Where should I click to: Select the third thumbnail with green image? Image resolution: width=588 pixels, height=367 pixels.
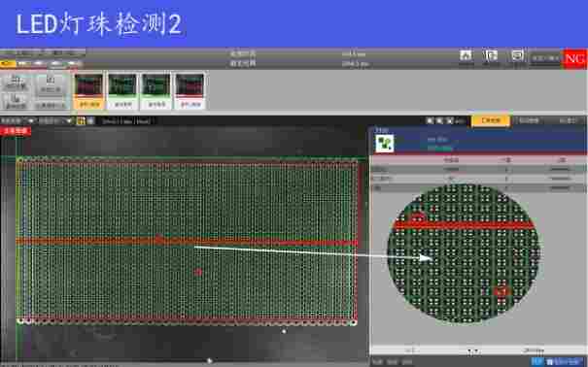[156, 91]
